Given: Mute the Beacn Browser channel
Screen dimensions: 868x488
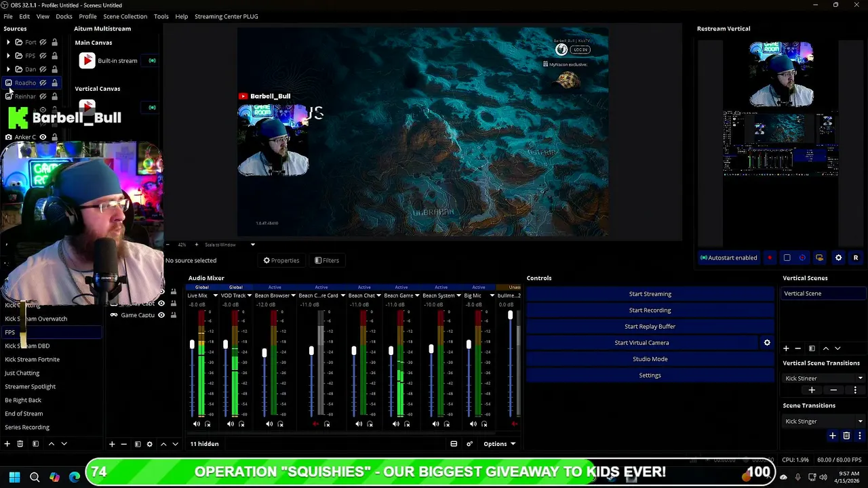Looking at the screenshot, I should coord(269,424).
